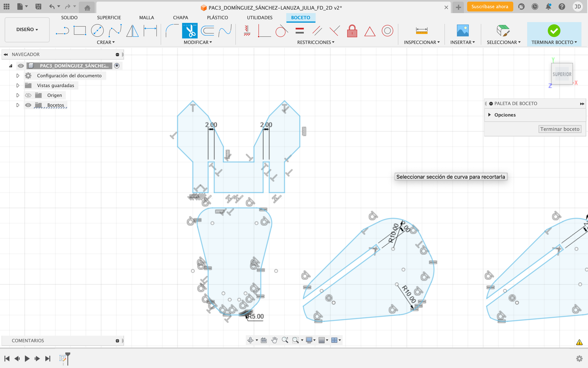Apply the Tangent constraint
This screenshot has width=588, height=368.
click(282, 31)
